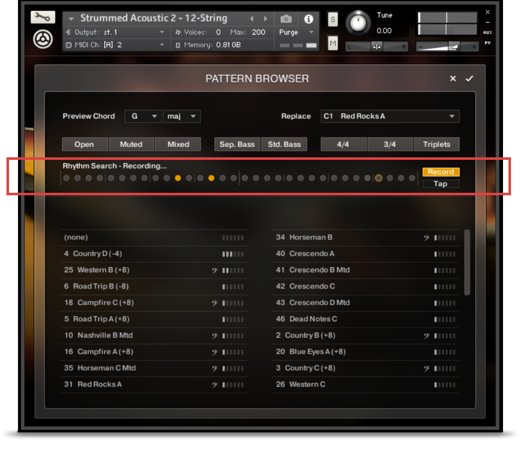Toggle the 4/4 time filter
This screenshot has height=458, width=520.
pyautogui.click(x=343, y=144)
